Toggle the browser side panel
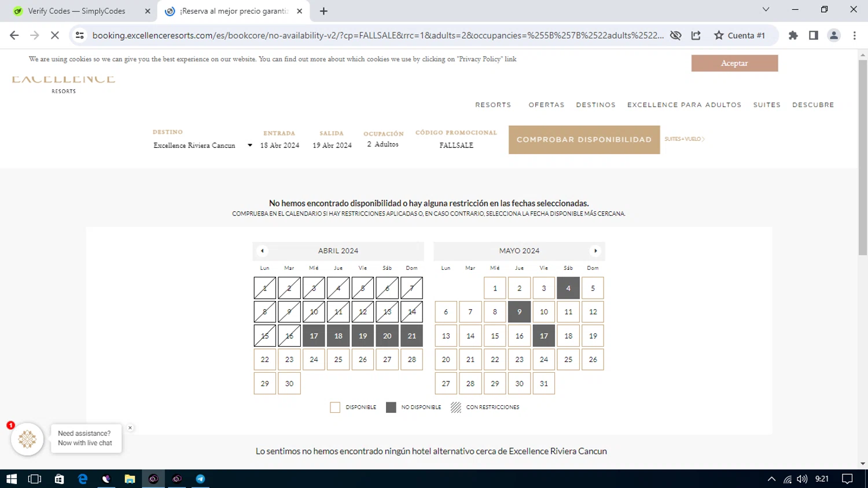 pyautogui.click(x=814, y=35)
